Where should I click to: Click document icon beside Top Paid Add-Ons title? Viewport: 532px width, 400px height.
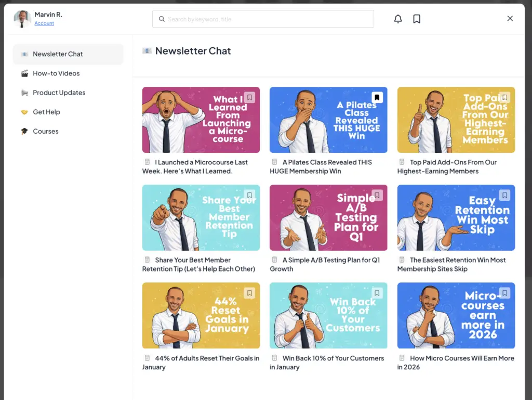tap(402, 162)
